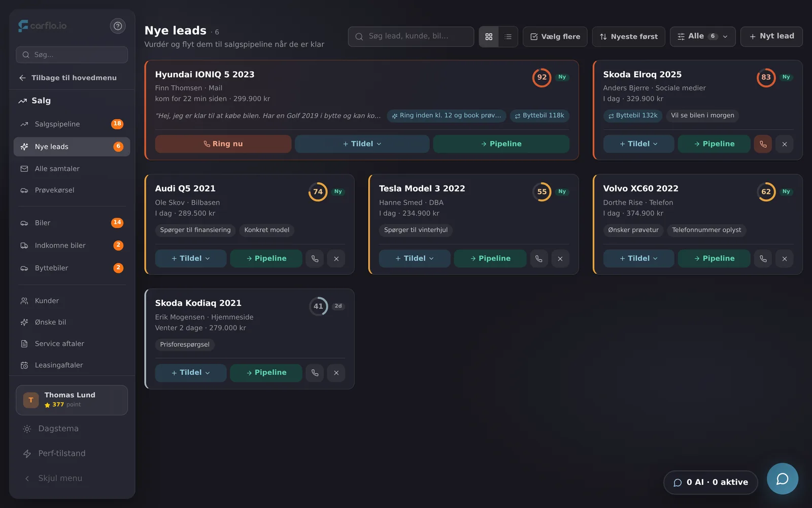The width and height of the screenshot is (812, 508).
Task: Call the Volvo XC60 2022 lead
Action: click(763, 259)
